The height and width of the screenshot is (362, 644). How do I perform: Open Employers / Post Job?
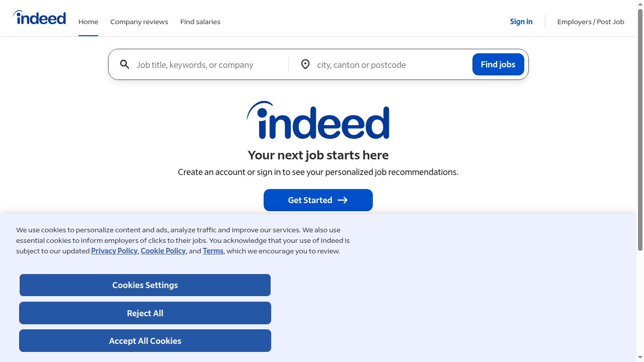coord(591,22)
